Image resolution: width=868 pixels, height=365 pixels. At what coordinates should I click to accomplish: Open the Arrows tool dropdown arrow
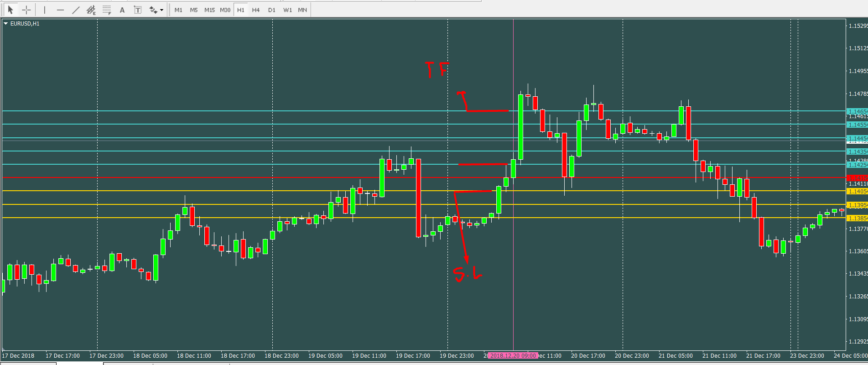(162, 10)
